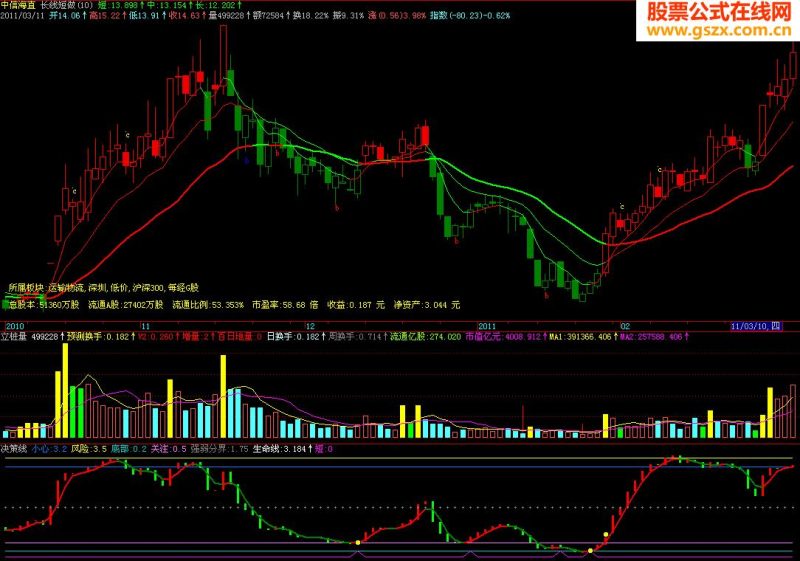Click the first yellow dot on decision line
The height and width of the screenshot is (561, 800).
[x=358, y=543]
